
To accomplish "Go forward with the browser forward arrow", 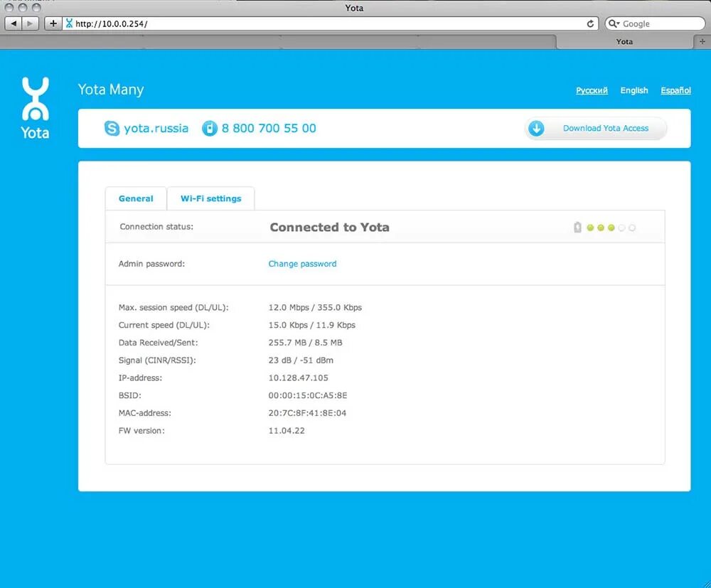I will [31, 23].
